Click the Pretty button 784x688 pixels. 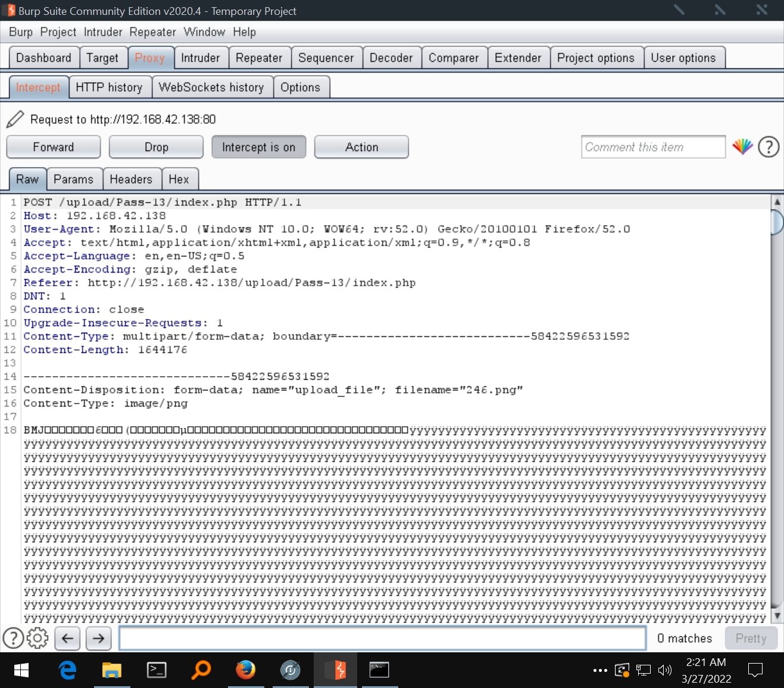click(751, 638)
